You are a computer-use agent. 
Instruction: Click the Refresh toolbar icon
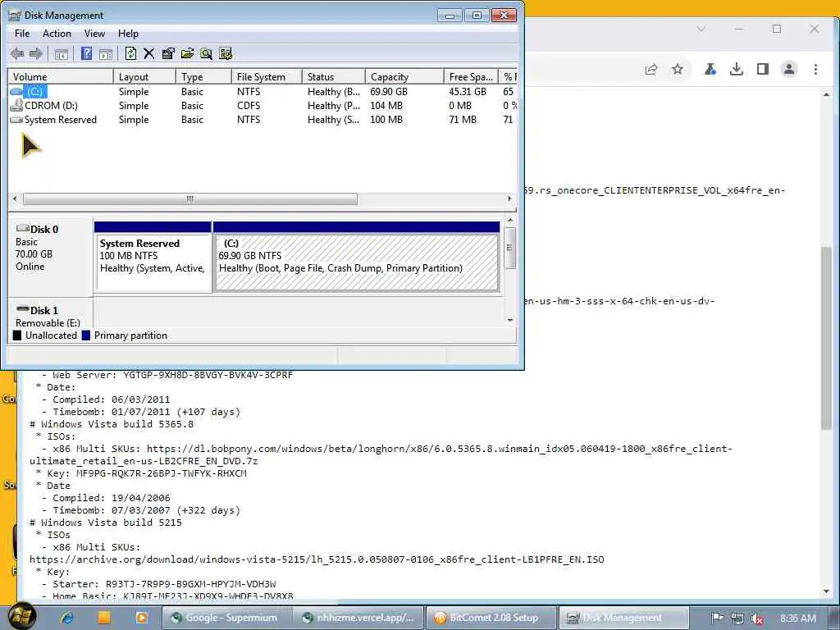click(130, 53)
